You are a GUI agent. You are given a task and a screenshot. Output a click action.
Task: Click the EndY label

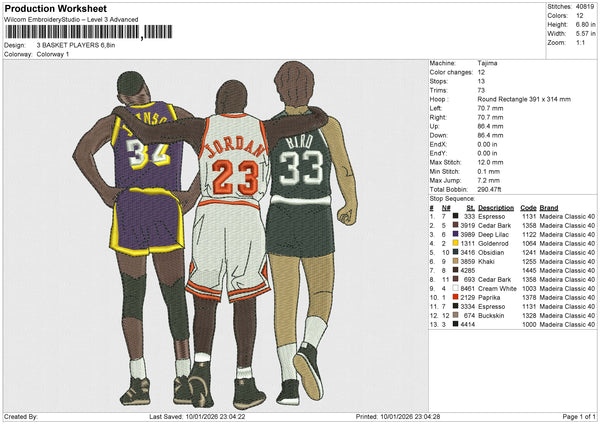coord(438,153)
